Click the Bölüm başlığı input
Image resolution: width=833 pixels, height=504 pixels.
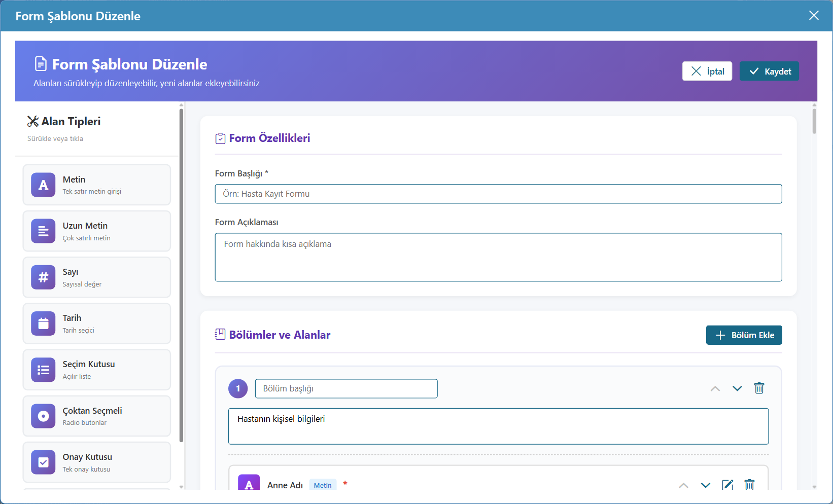346,388
